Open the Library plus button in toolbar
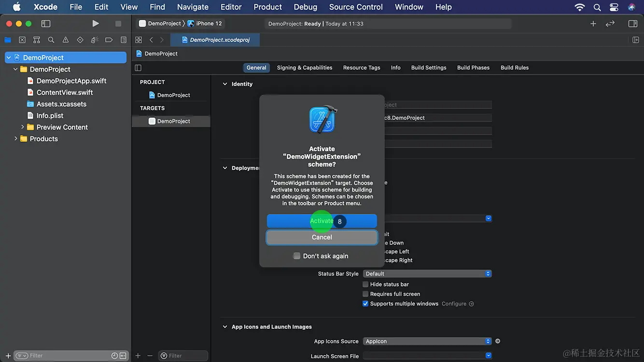 (593, 24)
